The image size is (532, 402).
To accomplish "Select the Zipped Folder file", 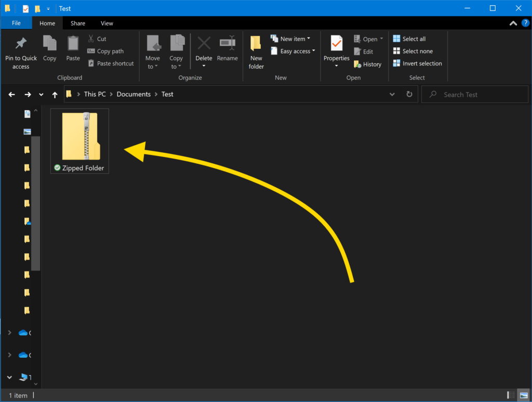I will [79, 141].
